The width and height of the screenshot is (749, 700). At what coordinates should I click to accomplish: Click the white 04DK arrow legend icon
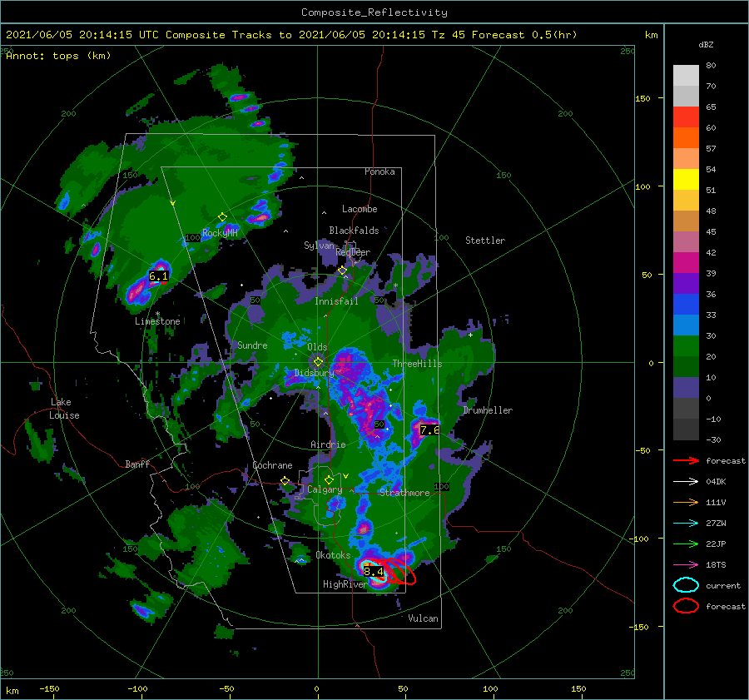coord(686,481)
